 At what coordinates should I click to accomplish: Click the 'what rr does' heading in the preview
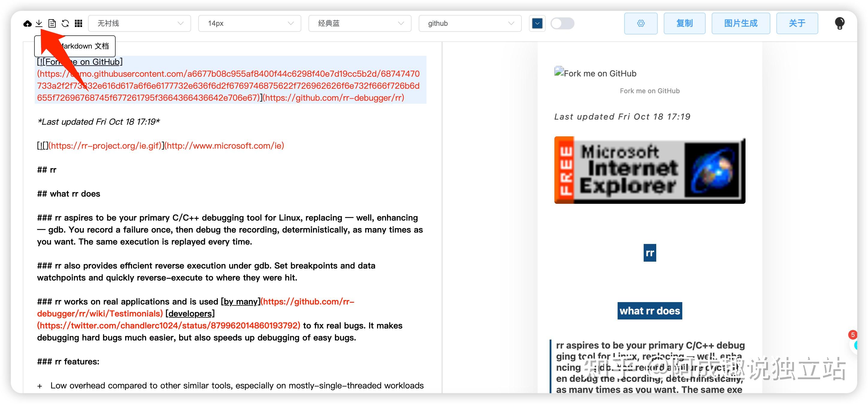649,310
